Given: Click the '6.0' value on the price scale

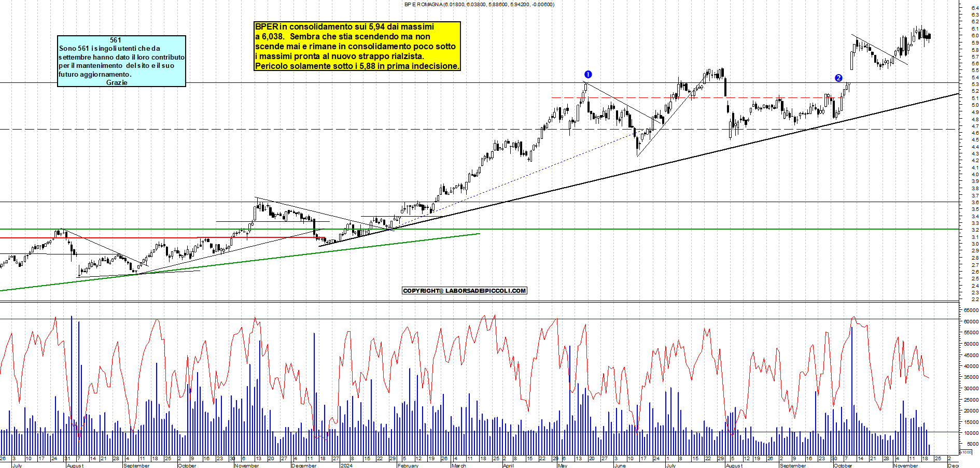Looking at the screenshot, I should point(975,36).
